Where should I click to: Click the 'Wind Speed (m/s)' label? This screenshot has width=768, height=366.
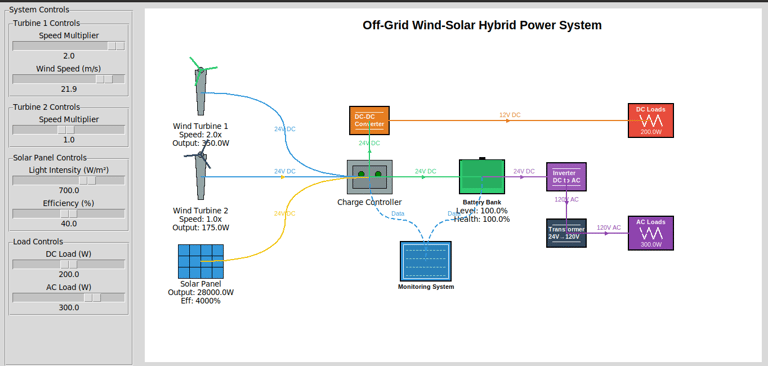coord(69,69)
